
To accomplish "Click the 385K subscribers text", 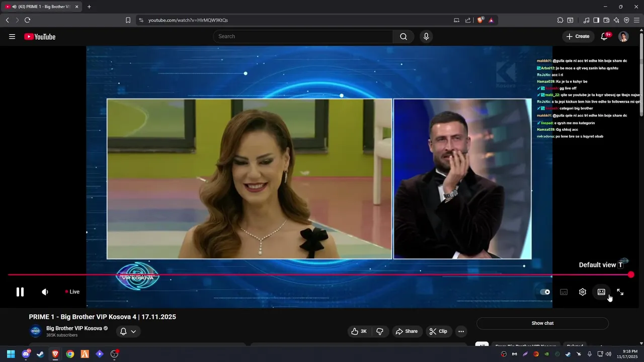I will point(62,335).
